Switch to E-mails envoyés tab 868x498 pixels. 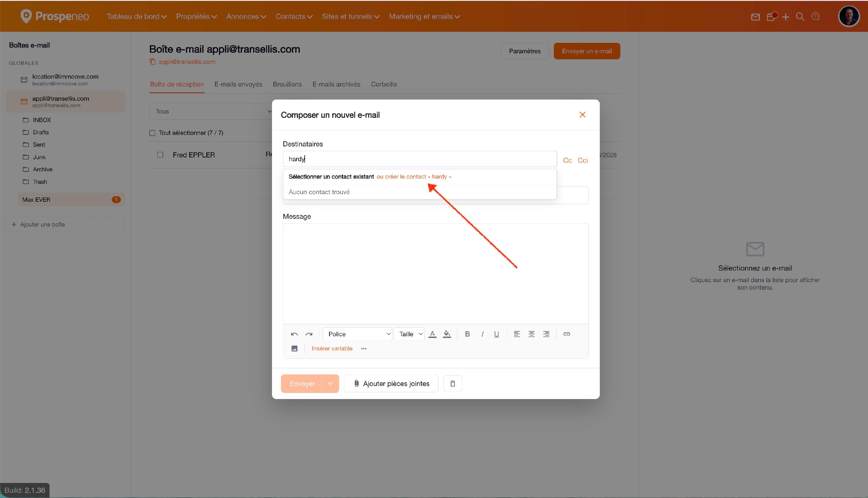point(238,84)
